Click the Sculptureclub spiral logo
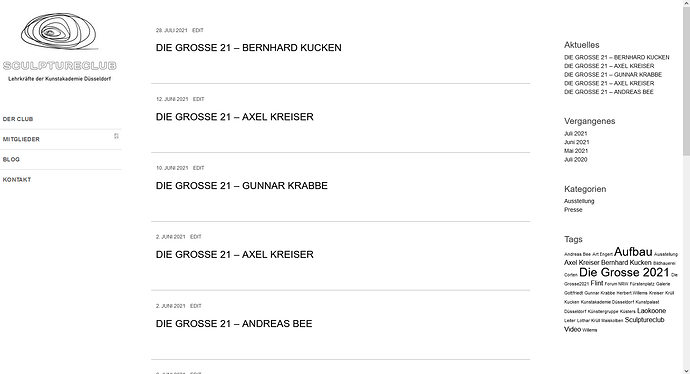 coord(59,31)
